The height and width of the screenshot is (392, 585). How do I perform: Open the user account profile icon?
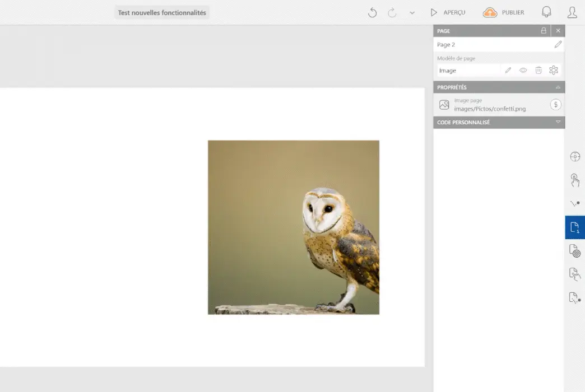[x=572, y=12]
